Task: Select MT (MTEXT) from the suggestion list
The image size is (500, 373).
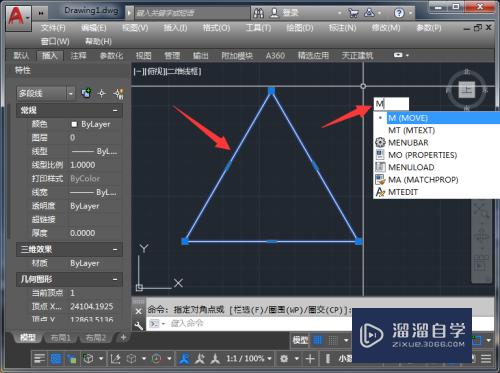Action: pos(436,130)
